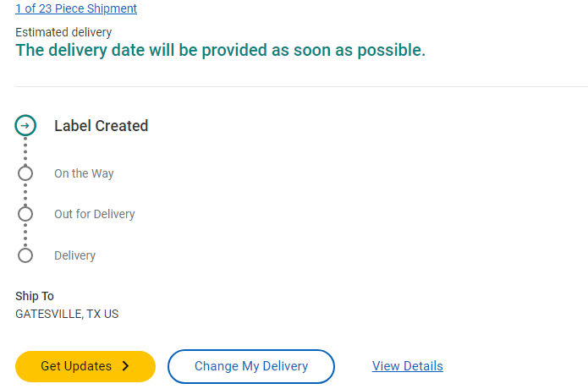Click the Delivery step circle
The height and width of the screenshot is (389, 588).
click(x=25, y=255)
